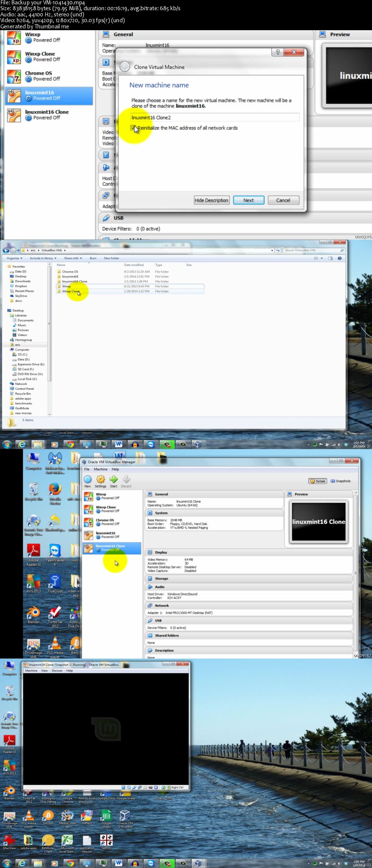Open the Devices menu in the running VM
The image size is (372, 868).
[x=57, y=671]
